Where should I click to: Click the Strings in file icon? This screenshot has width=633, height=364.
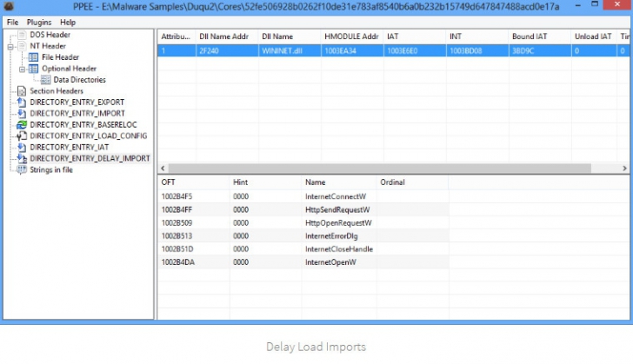pos(22,170)
